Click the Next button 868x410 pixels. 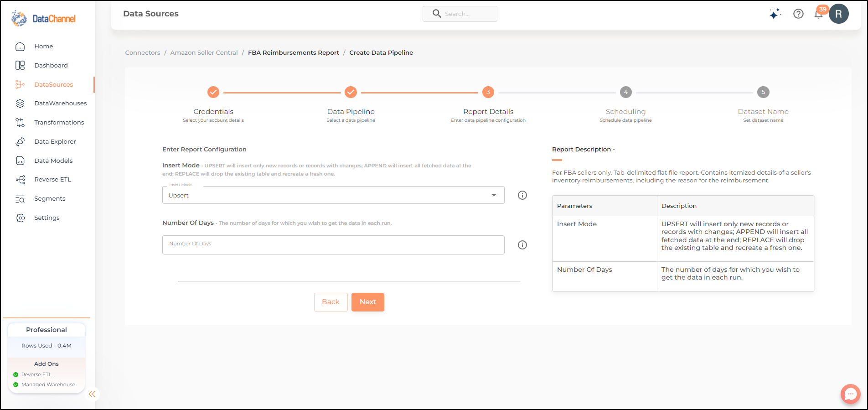tap(368, 302)
